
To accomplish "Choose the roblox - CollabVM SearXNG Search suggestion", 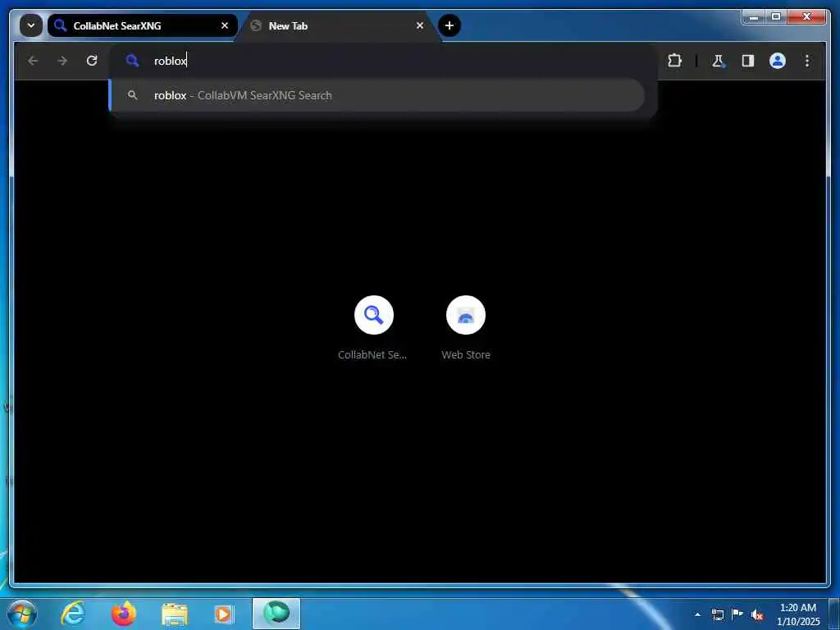I will click(377, 95).
